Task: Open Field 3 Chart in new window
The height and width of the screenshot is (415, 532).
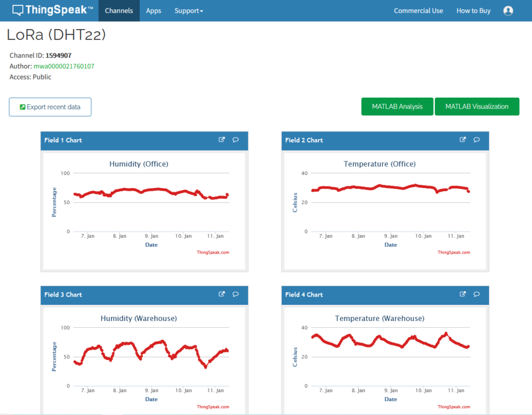Action: pyautogui.click(x=222, y=294)
